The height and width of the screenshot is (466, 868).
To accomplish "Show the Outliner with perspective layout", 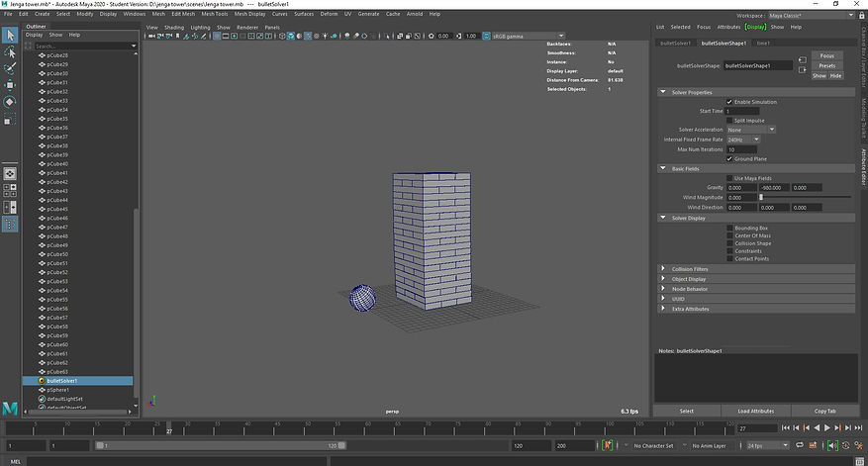I will (10, 225).
